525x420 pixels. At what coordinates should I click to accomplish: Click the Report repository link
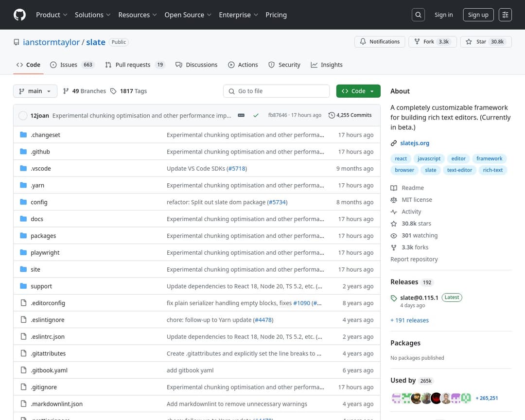tap(414, 259)
